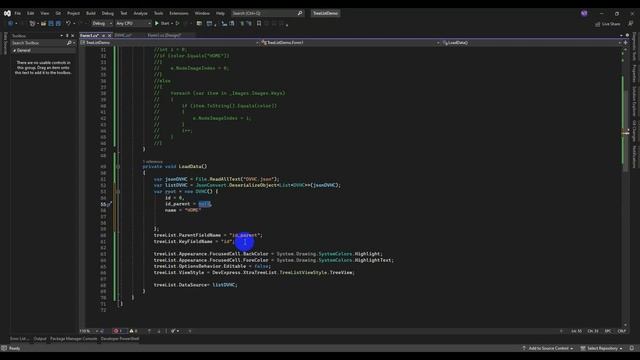The height and width of the screenshot is (360, 640).
Task: Open the user account avatar
Action: [584, 13]
